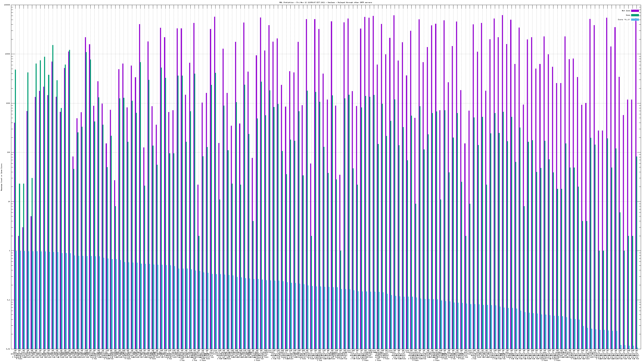
Task: Click the RBL Statistics chart title
Action: 325,2
